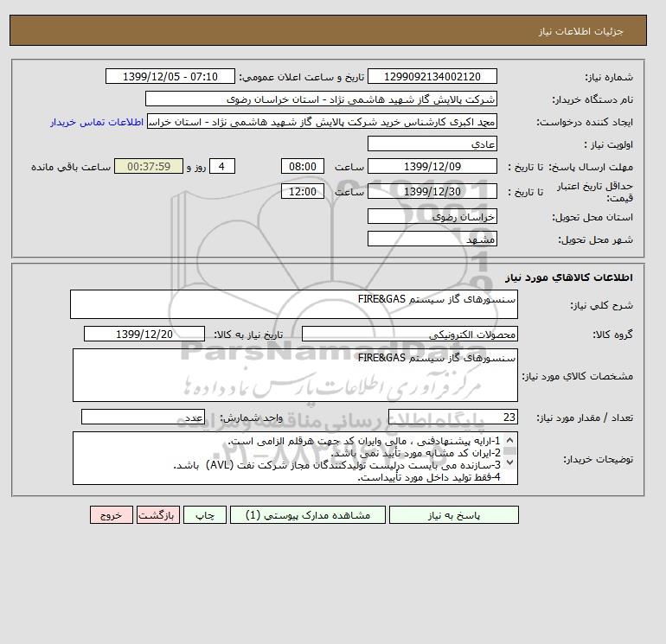
Task: Select the شماره نیاز number field
Action: pos(432,76)
